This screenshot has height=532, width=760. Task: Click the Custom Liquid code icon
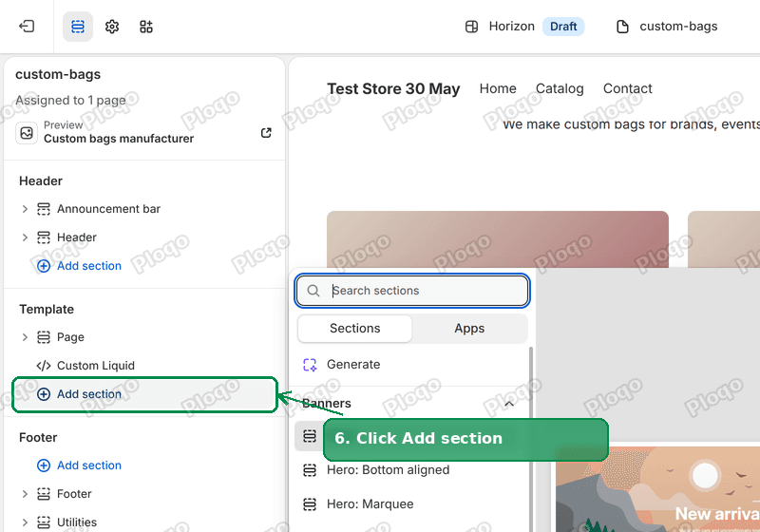click(44, 366)
